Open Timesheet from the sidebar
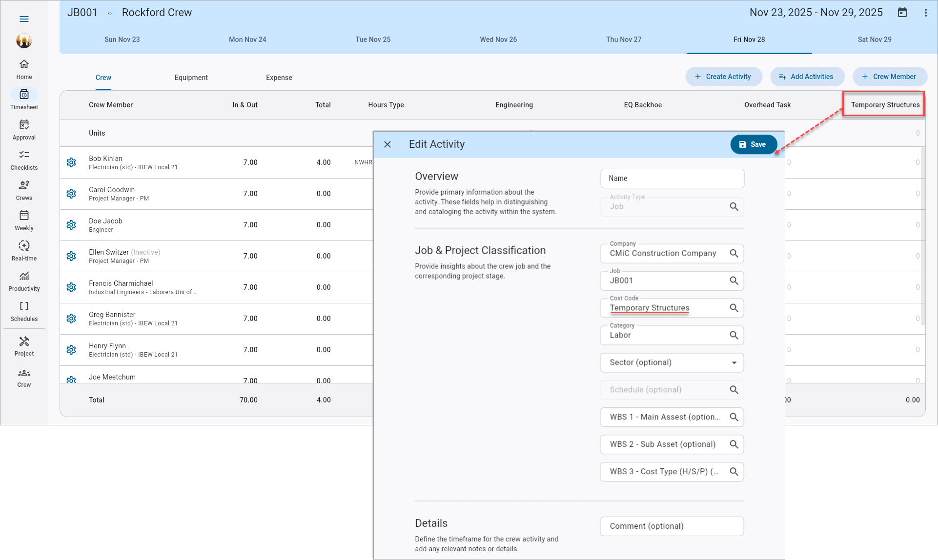Viewport: 938px width, 560px height. click(24, 100)
